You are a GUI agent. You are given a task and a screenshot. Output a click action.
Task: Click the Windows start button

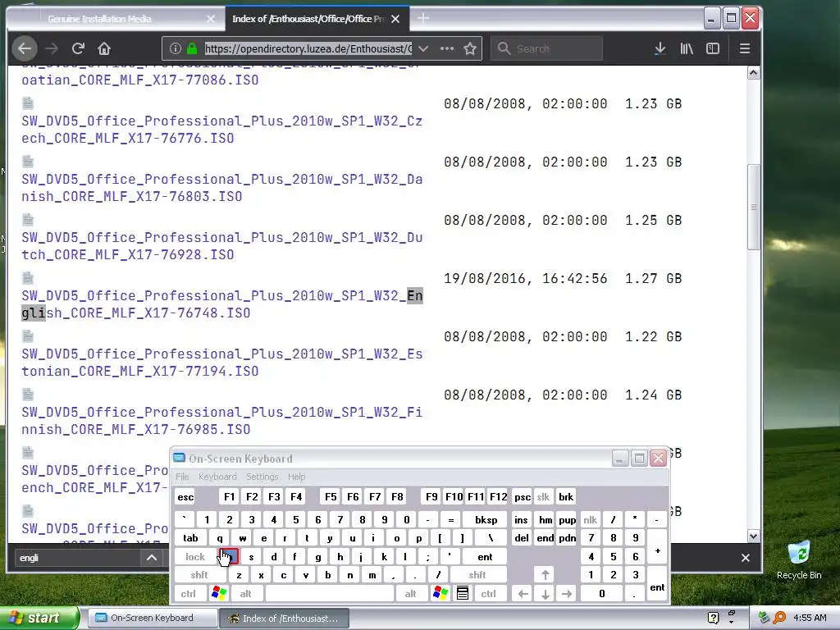(x=39, y=618)
